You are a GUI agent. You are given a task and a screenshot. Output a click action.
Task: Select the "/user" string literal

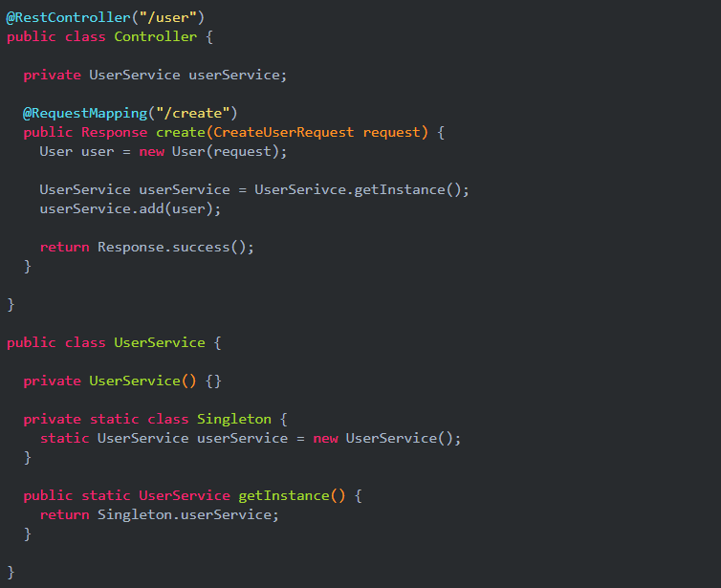pos(168,17)
